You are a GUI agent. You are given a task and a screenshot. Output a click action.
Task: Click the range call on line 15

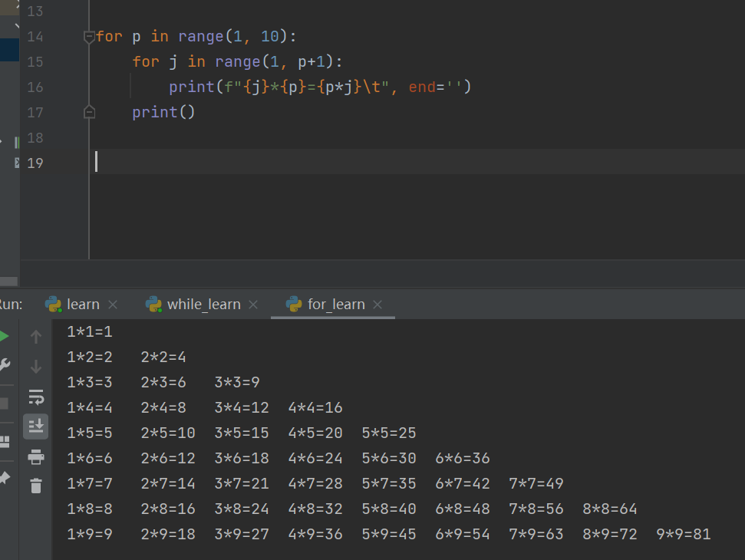(x=274, y=61)
